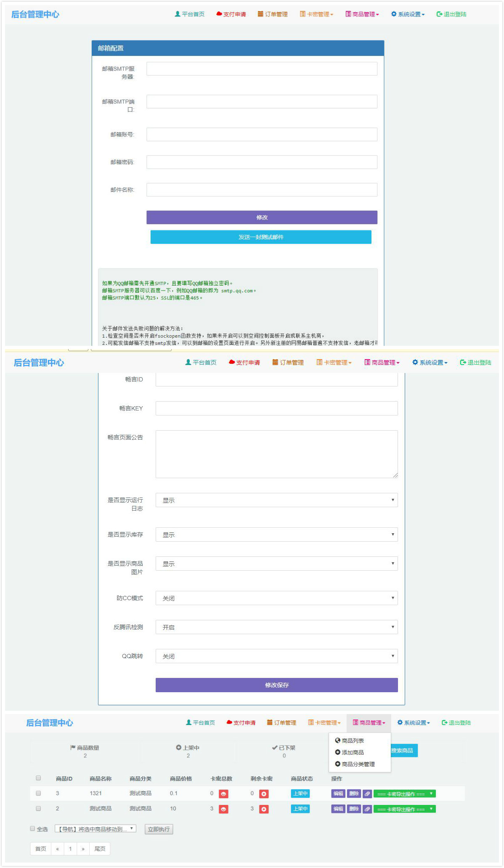The width and height of the screenshot is (504, 868).
Task: Open 卡密导出操作 dropdown for product 1321
Action: tap(405, 794)
